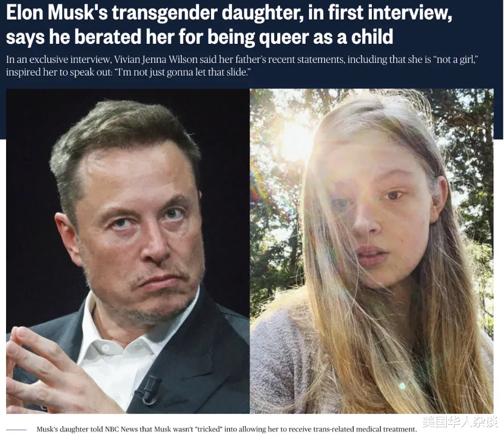Screen dimensions: 504x436
Task: Open the left photo of man in suit
Action: click(x=127, y=251)
